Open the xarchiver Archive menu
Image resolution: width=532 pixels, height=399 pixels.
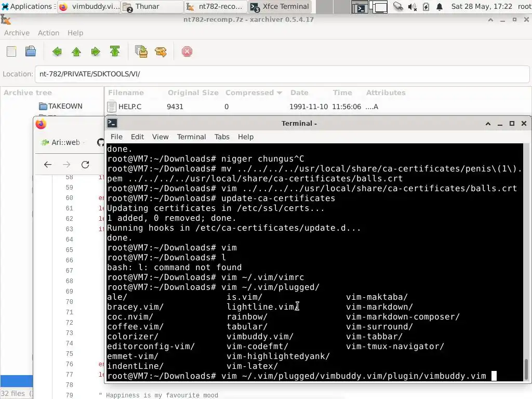click(17, 33)
